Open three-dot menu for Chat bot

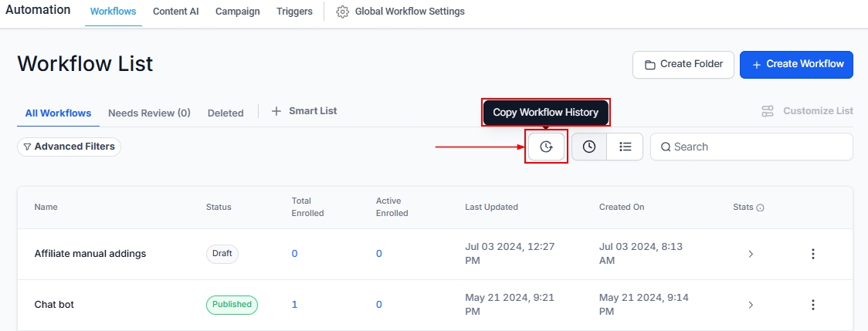(812, 305)
